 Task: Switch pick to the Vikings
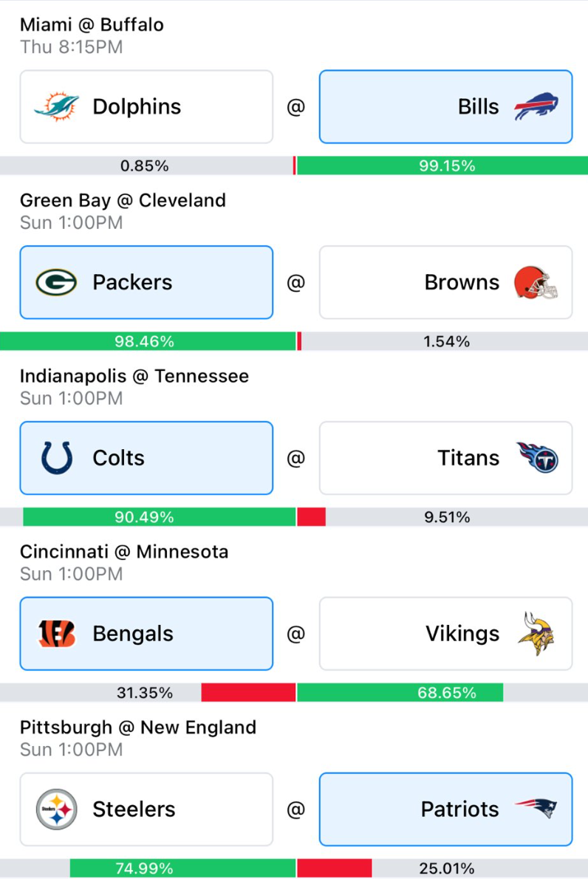click(x=445, y=634)
